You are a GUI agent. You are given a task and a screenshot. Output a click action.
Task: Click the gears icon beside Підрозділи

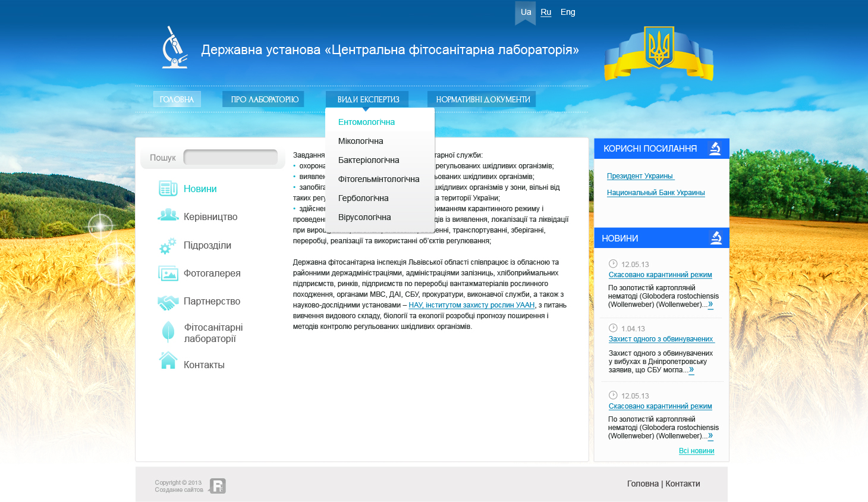(168, 245)
